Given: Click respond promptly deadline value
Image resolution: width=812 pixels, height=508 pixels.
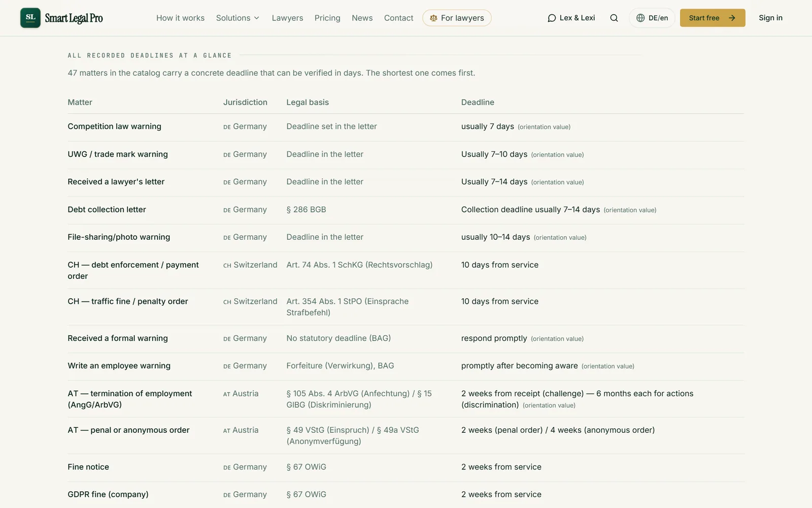Looking at the screenshot, I should [494, 338].
